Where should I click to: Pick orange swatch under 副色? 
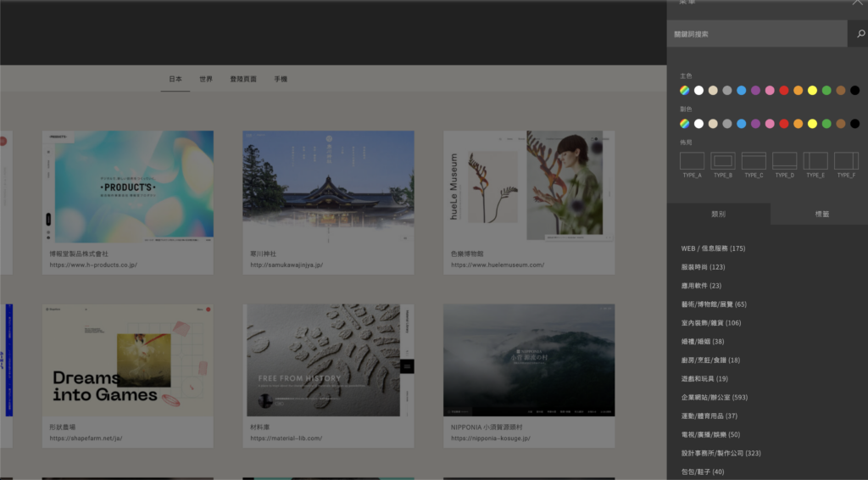798,124
